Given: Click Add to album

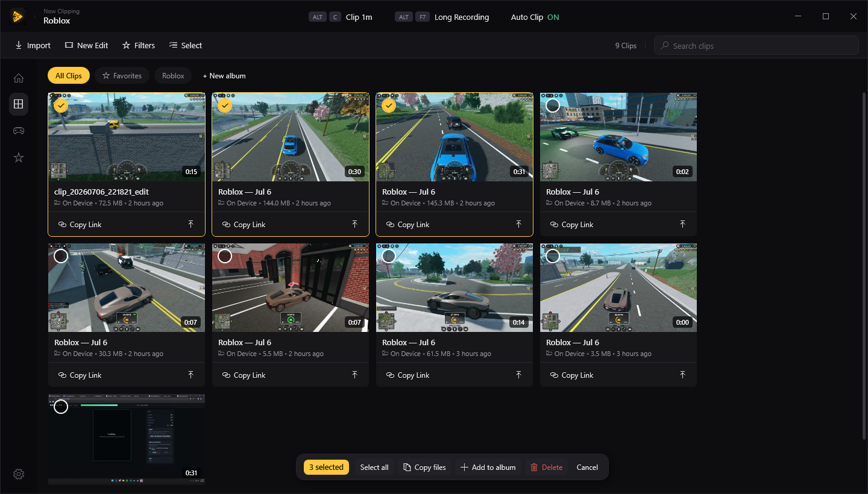Looking at the screenshot, I should pyautogui.click(x=488, y=467).
